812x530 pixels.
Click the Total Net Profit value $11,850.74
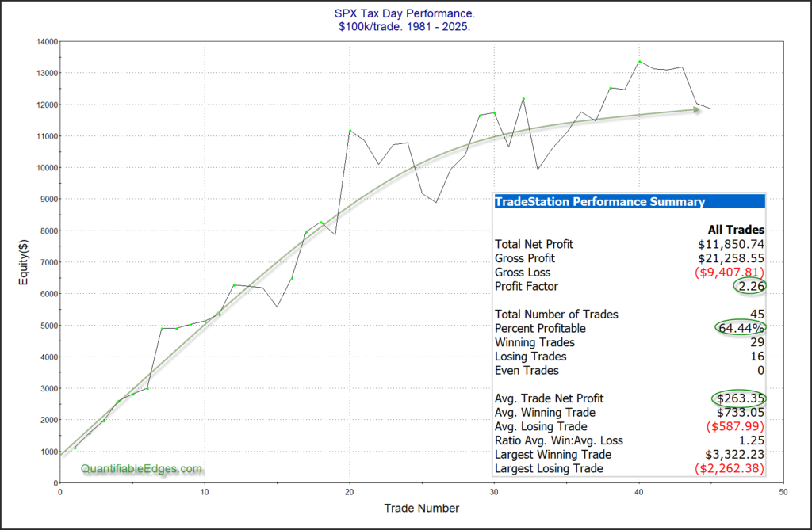(730, 244)
